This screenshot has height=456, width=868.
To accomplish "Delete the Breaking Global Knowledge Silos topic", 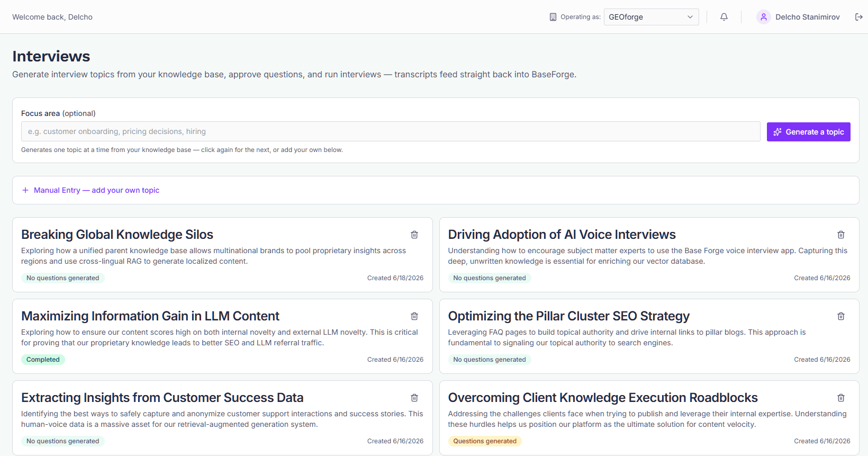I will tap(414, 235).
